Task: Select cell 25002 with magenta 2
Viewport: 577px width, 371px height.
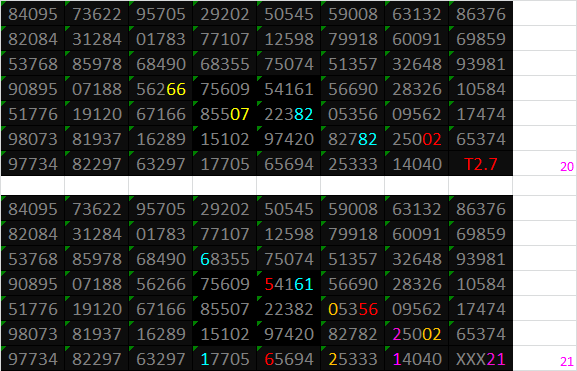Action: click(417, 334)
